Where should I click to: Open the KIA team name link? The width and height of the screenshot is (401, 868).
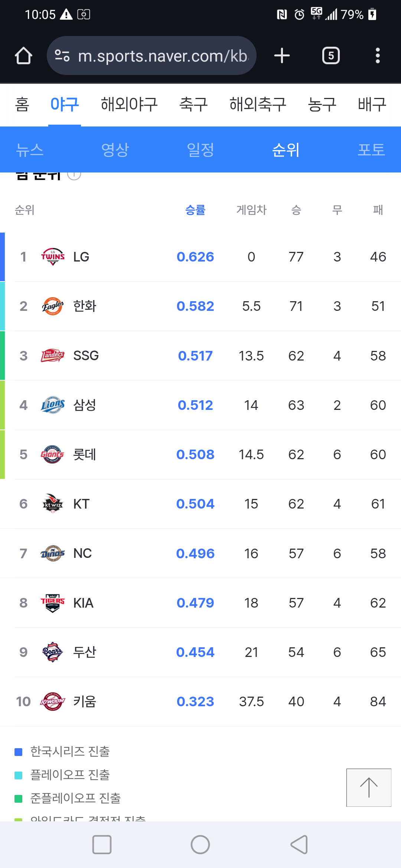[83, 603]
